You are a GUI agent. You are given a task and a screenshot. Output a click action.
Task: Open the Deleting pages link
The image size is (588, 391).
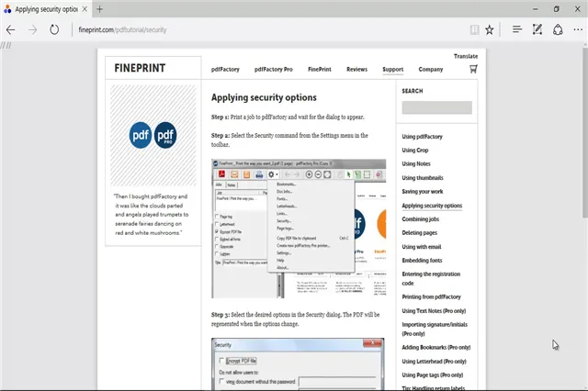(x=420, y=233)
